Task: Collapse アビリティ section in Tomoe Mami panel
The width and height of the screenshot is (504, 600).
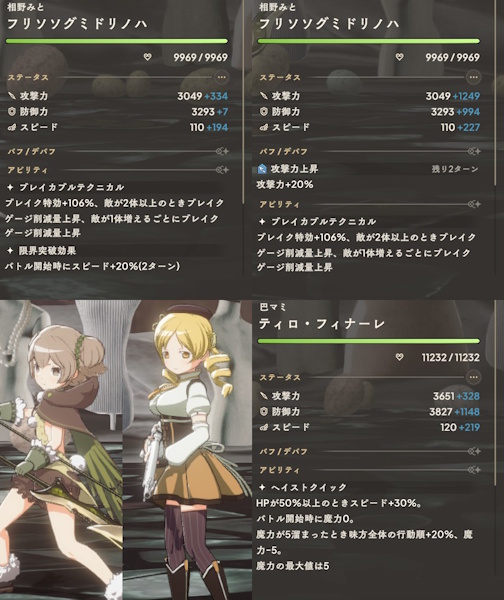Action: pyautogui.click(x=474, y=470)
